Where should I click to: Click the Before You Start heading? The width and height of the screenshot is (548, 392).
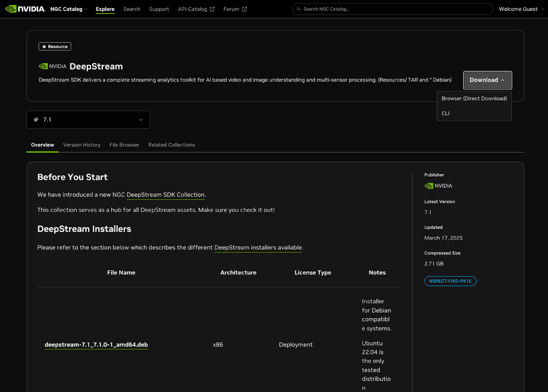pyautogui.click(x=72, y=177)
